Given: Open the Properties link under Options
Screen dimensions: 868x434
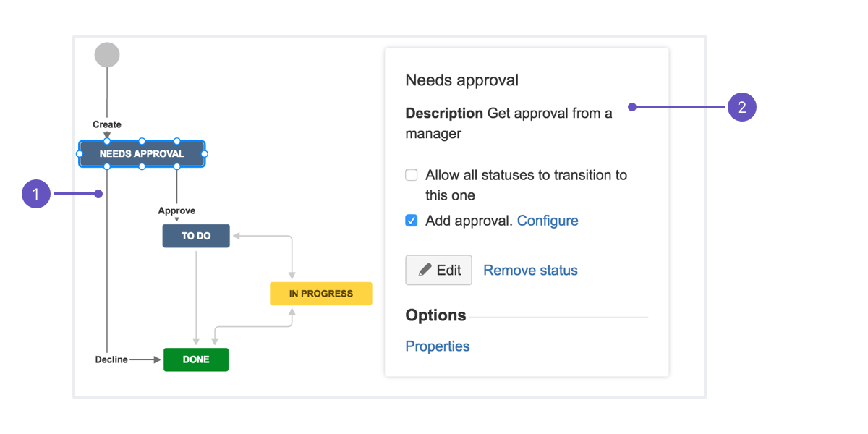Looking at the screenshot, I should tap(438, 346).
